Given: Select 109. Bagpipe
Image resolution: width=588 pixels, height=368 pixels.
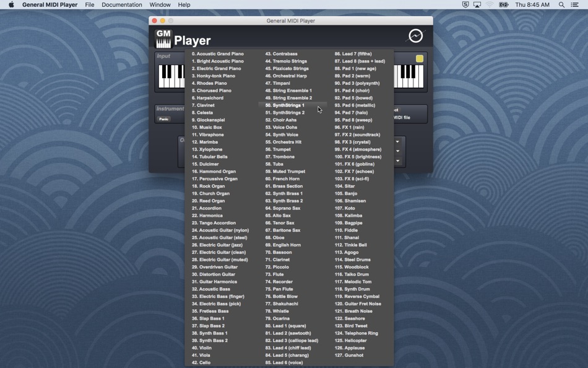Looking at the screenshot, I should (348, 223).
